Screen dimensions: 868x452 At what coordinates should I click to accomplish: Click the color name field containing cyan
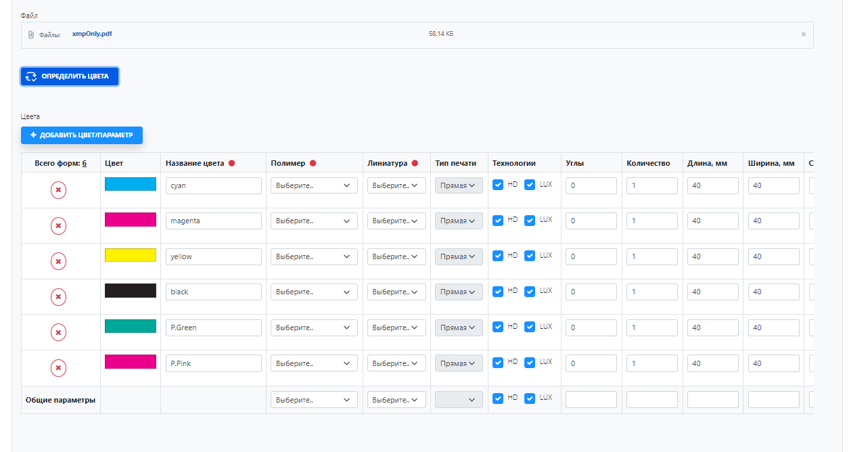coord(214,185)
